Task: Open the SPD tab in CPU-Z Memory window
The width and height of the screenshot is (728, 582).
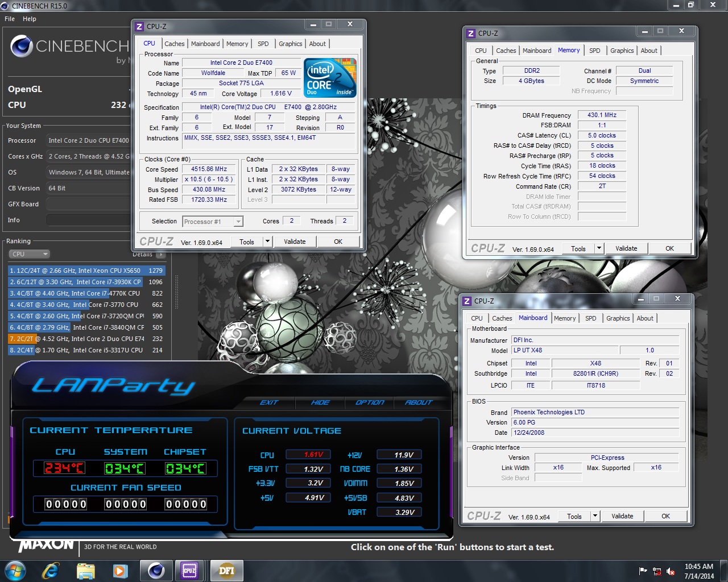Action: pyautogui.click(x=594, y=51)
